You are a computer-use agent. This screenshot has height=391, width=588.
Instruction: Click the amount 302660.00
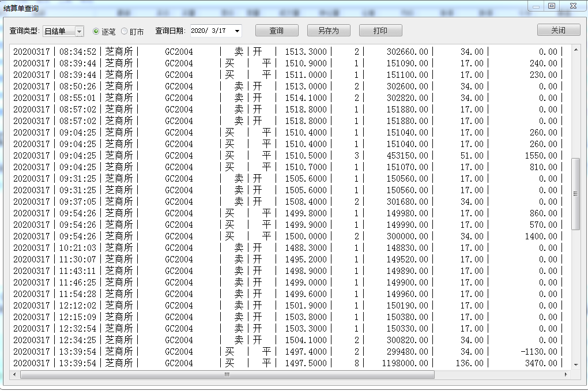coord(407,51)
